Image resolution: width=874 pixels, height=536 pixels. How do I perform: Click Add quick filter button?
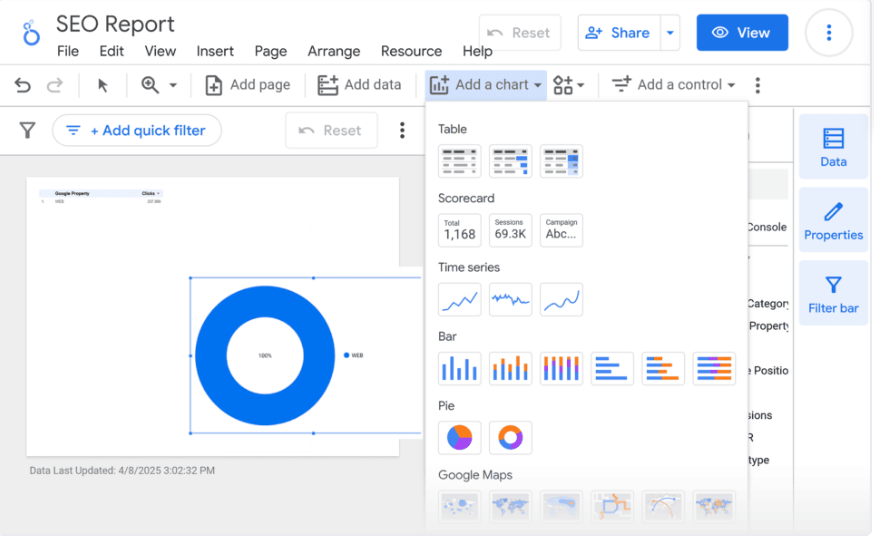tap(137, 130)
